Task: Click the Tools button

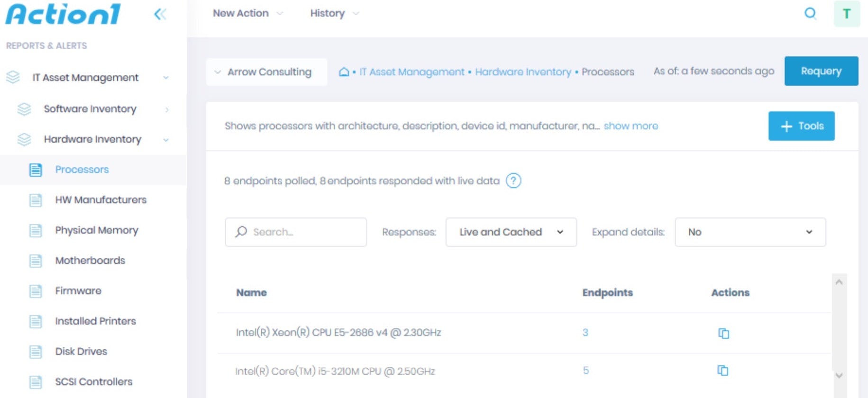Action: point(801,126)
